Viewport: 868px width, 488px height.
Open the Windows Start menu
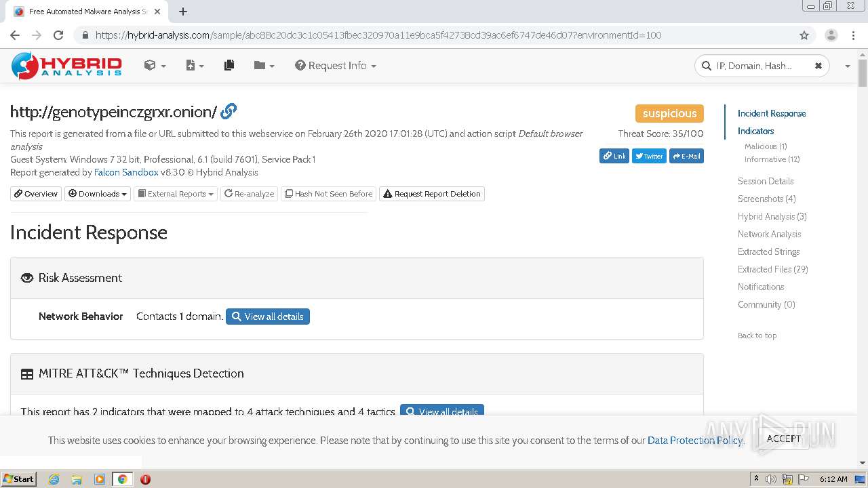point(19,479)
